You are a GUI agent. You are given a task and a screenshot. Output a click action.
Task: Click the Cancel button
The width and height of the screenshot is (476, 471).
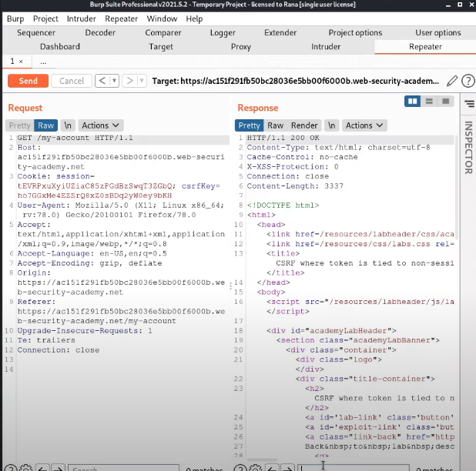(x=72, y=81)
